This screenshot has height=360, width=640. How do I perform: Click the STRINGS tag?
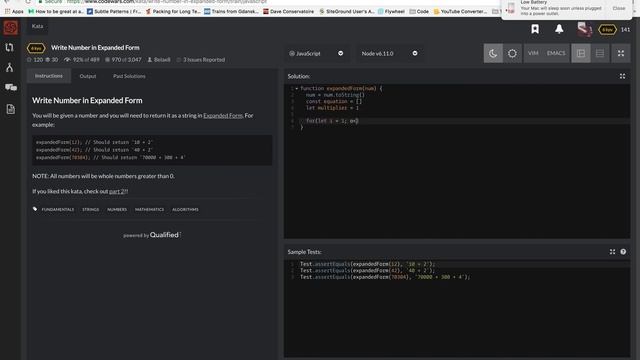tap(91, 209)
